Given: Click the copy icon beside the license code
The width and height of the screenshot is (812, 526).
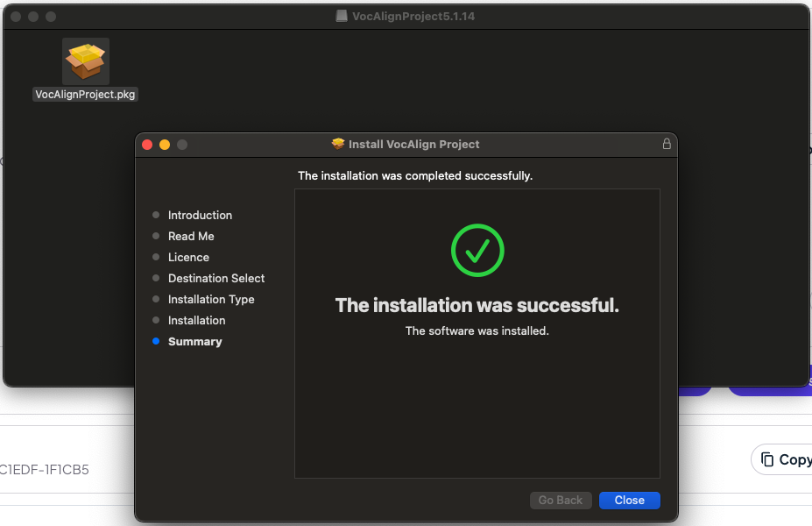Looking at the screenshot, I should [767, 459].
